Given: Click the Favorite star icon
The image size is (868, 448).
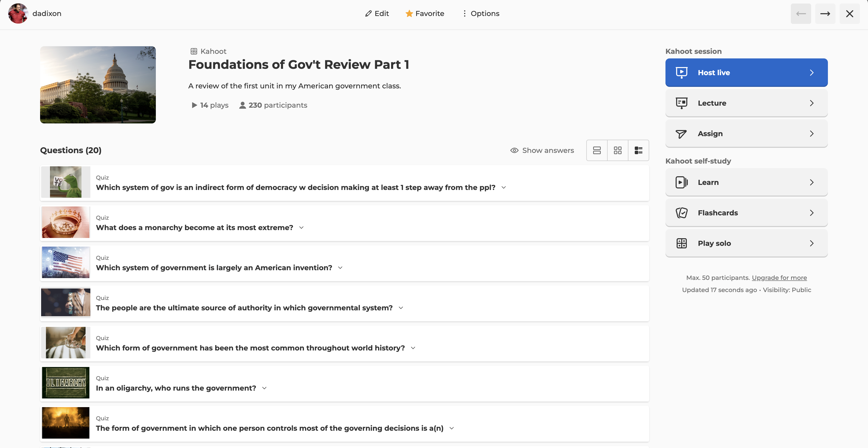Looking at the screenshot, I should click(409, 13).
